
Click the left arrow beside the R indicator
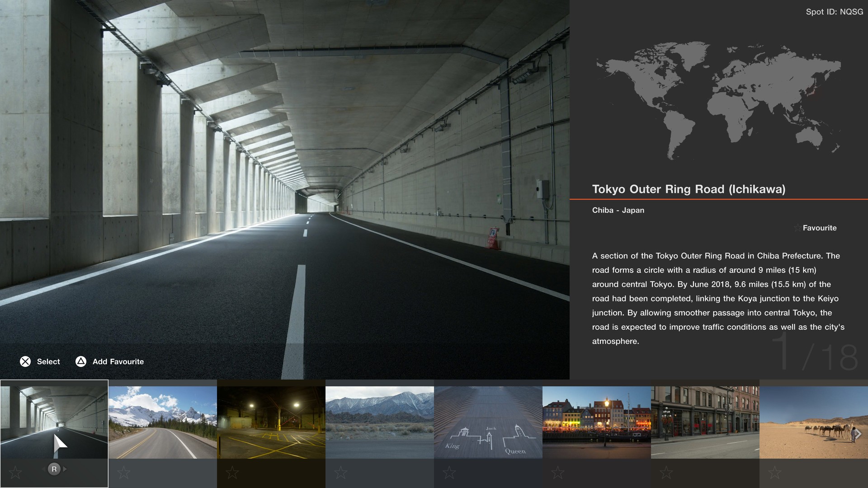click(43, 469)
